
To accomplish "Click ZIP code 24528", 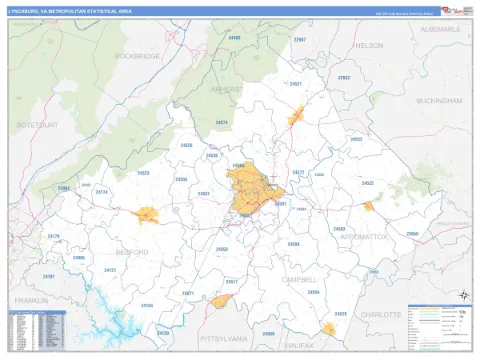I will point(341,314).
